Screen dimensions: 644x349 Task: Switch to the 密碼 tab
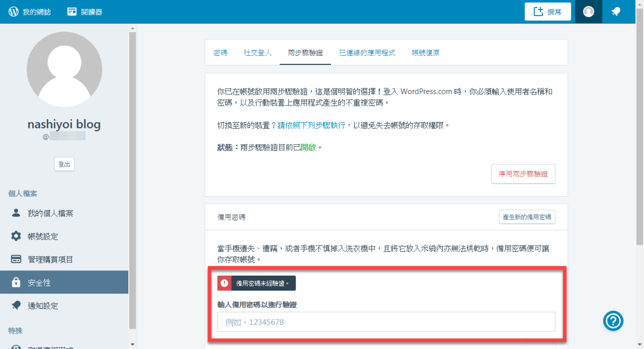pyautogui.click(x=221, y=53)
